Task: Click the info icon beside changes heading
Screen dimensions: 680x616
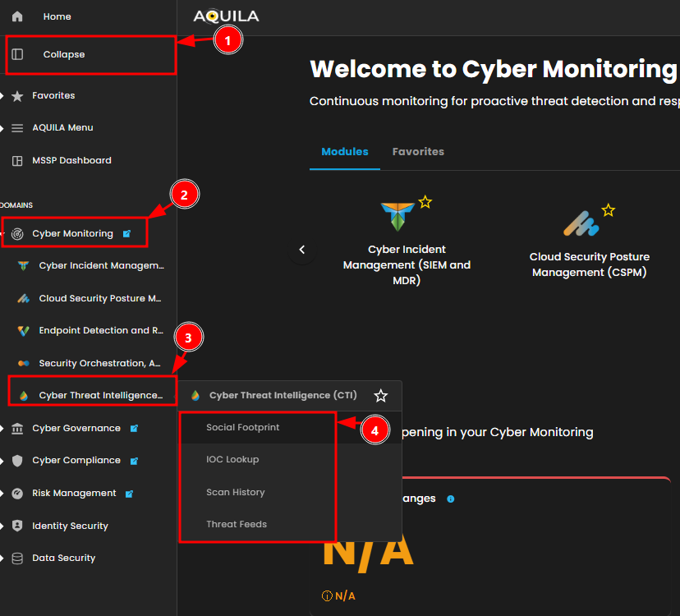Action: [x=450, y=499]
